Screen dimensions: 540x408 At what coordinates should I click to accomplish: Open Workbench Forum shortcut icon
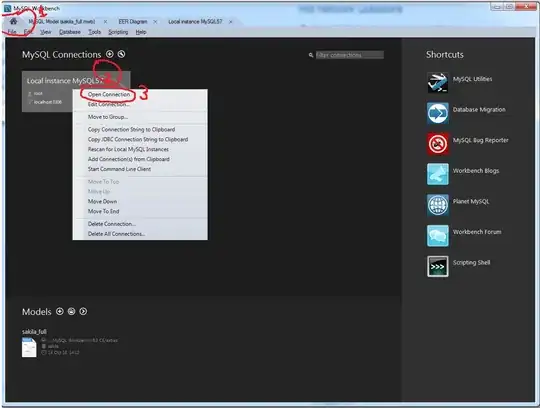coord(437,236)
